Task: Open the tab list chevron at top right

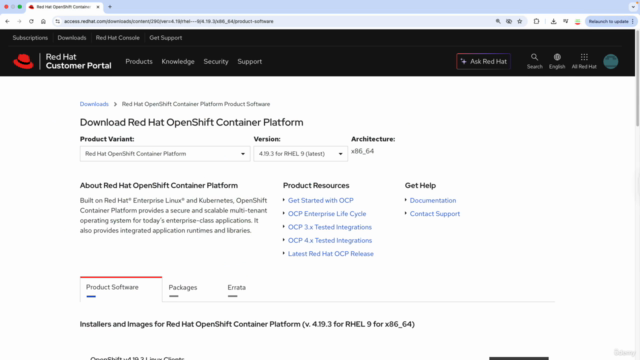Action: 633,7
